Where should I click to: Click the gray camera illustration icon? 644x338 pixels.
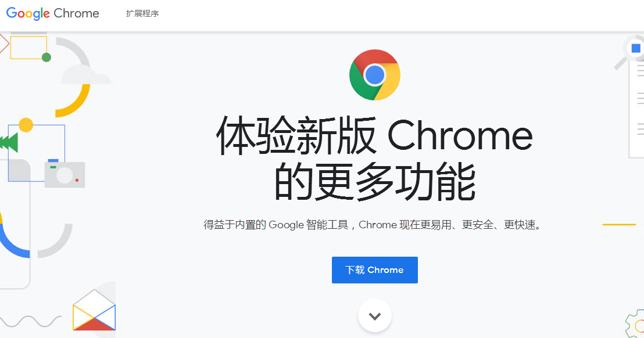point(65,174)
